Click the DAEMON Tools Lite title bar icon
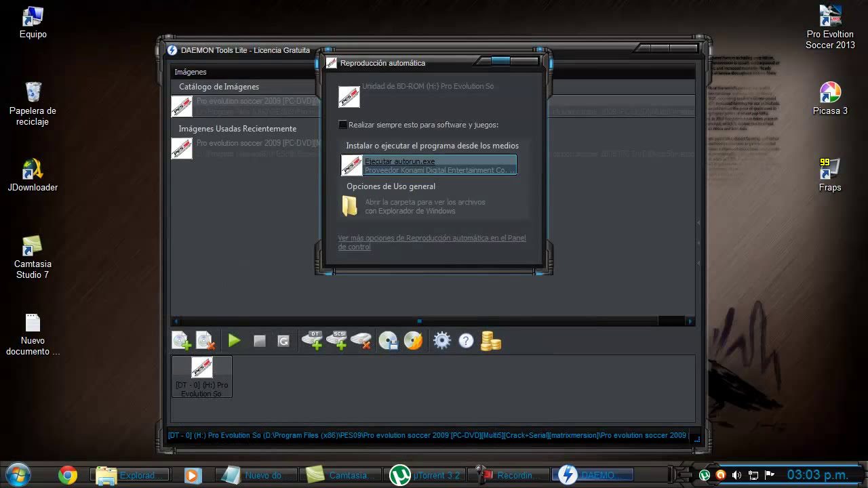Image resolution: width=868 pixels, height=488 pixels. pyautogui.click(x=172, y=50)
